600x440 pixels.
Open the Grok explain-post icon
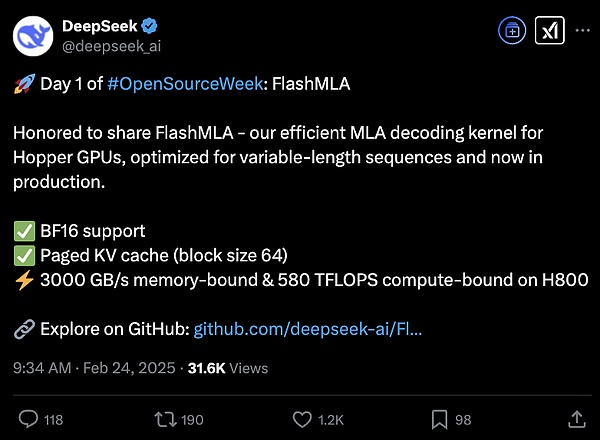pos(550,32)
